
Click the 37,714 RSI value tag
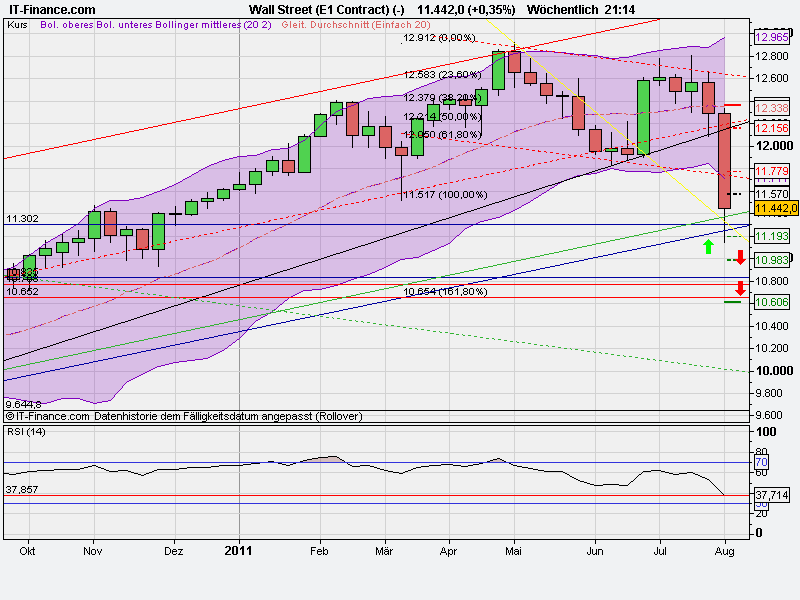[771, 495]
